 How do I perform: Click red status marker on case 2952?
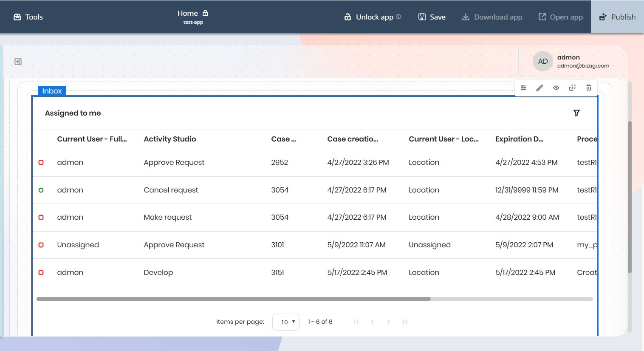pyautogui.click(x=41, y=163)
